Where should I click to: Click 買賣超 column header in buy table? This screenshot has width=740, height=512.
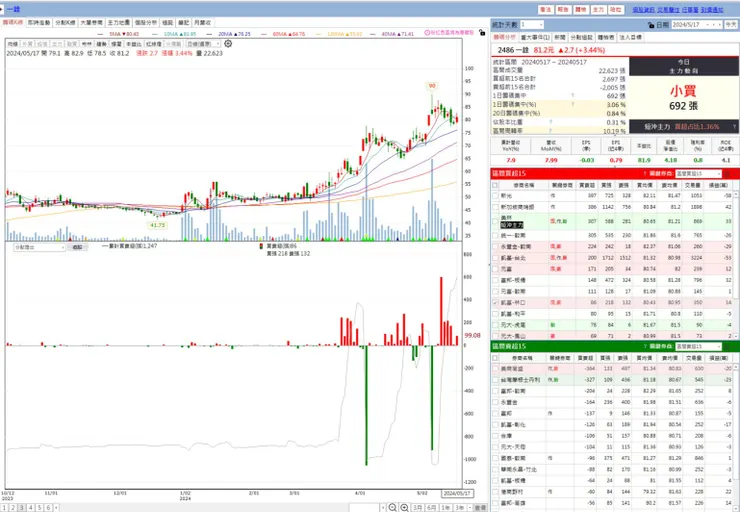pyautogui.click(x=587, y=185)
